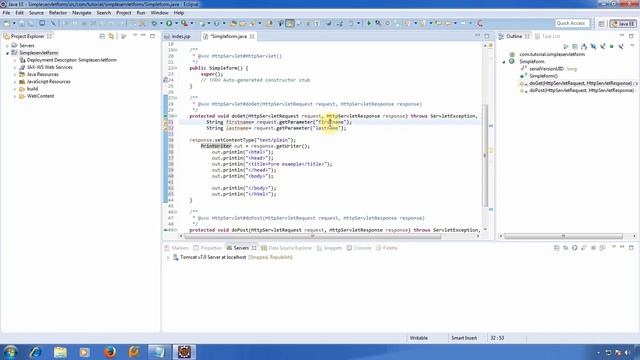Switch to the Markers tab
Image resolution: width=640 pixels, height=360 pixels.
(x=176, y=248)
